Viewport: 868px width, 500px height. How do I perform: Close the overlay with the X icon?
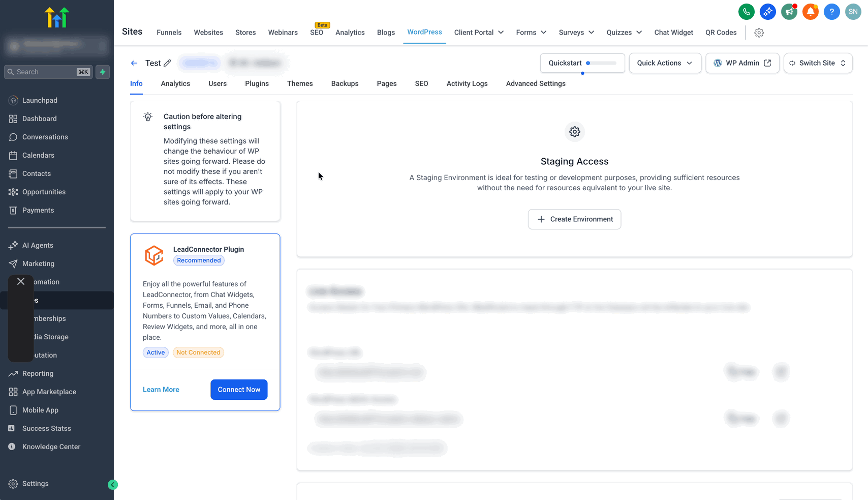pyautogui.click(x=21, y=281)
